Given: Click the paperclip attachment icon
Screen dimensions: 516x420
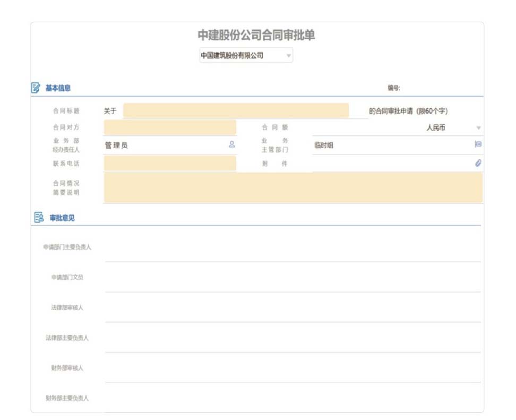Looking at the screenshot, I should coord(478,163).
